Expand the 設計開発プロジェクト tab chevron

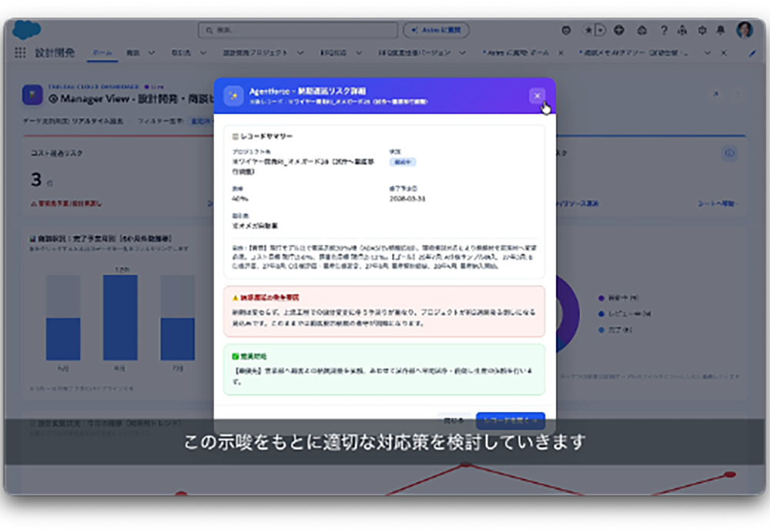pos(300,52)
